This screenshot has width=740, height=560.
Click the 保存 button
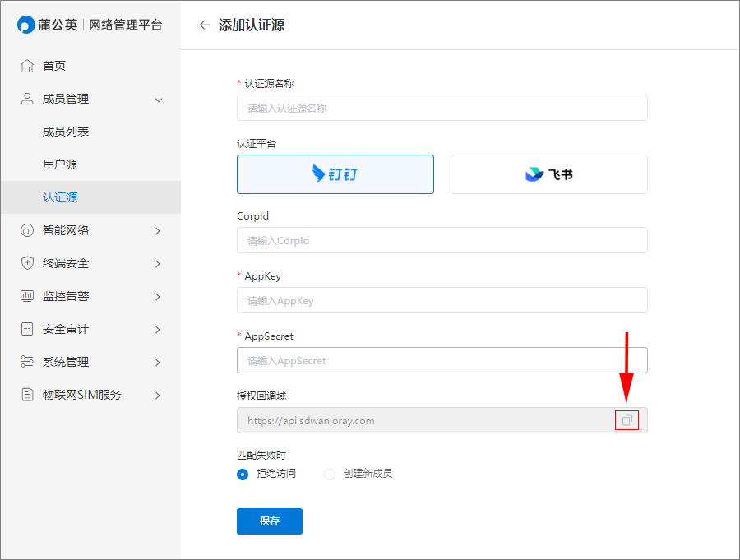[x=270, y=521]
